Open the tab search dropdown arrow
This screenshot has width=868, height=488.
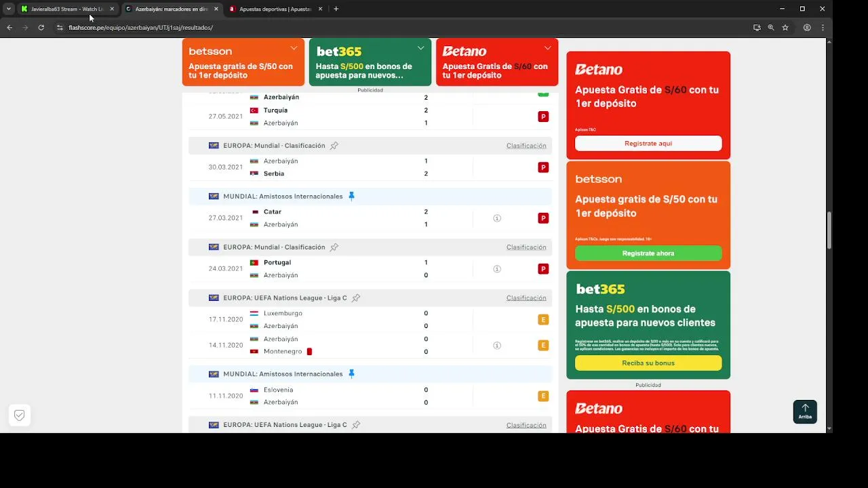point(9,9)
